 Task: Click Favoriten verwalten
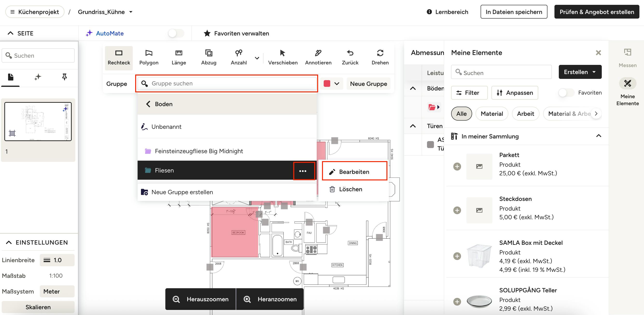236,33
